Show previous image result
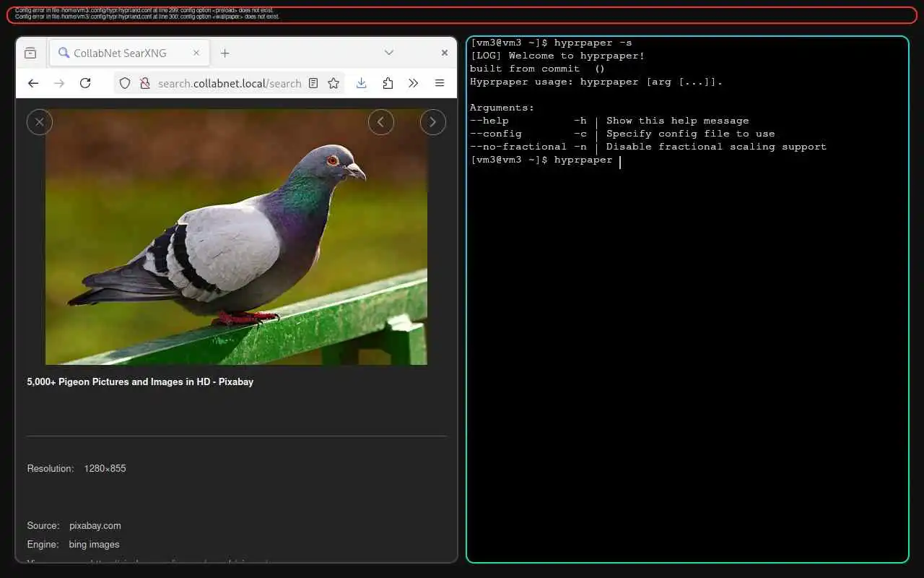This screenshot has height=578, width=924. pyautogui.click(x=381, y=122)
